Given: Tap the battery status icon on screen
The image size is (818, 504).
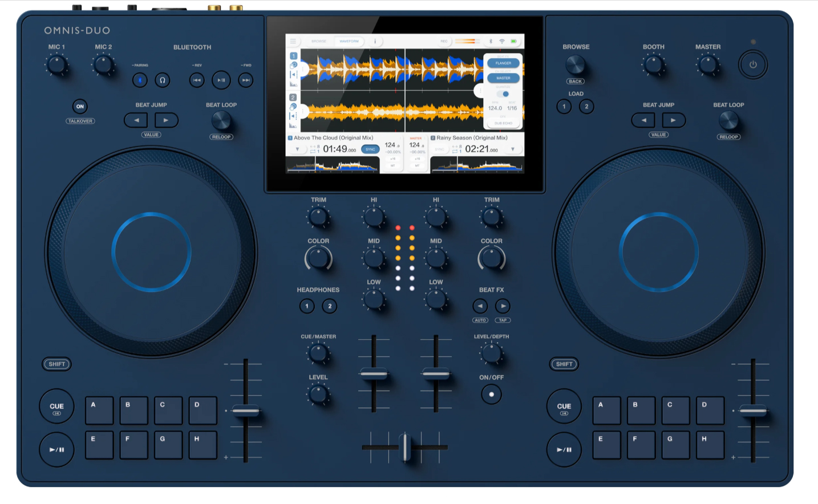Looking at the screenshot, I should tap(513, 41).
